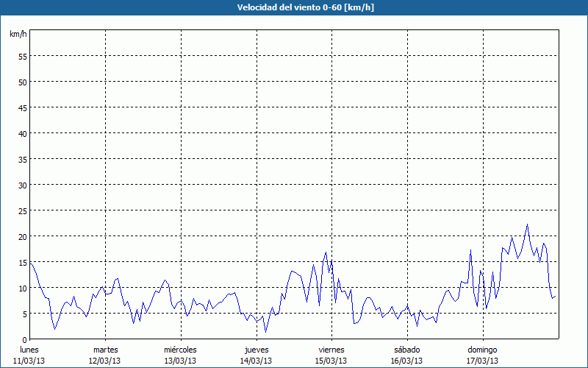
Task: Click the km/h unit label on the axis
Action: [18, 35]
